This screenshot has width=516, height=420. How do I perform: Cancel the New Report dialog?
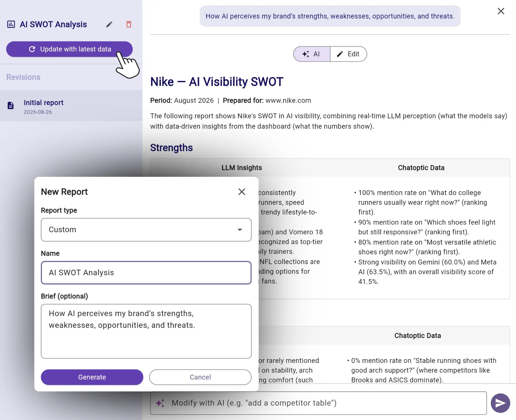click(x=200, y=377)
